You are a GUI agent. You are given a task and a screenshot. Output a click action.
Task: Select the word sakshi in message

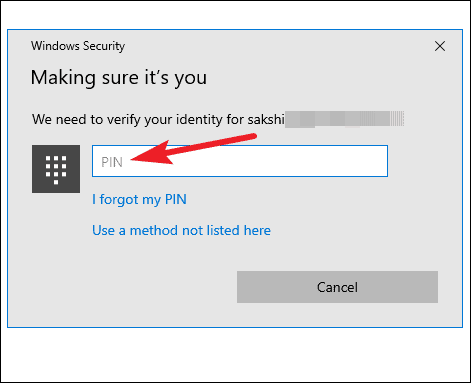[x=266, y=119]
